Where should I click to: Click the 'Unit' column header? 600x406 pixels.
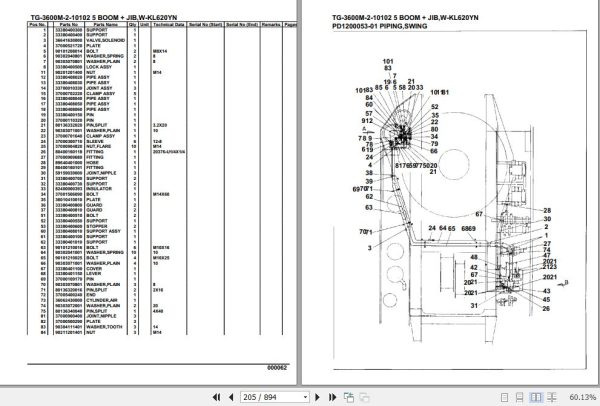pos(144,24)
